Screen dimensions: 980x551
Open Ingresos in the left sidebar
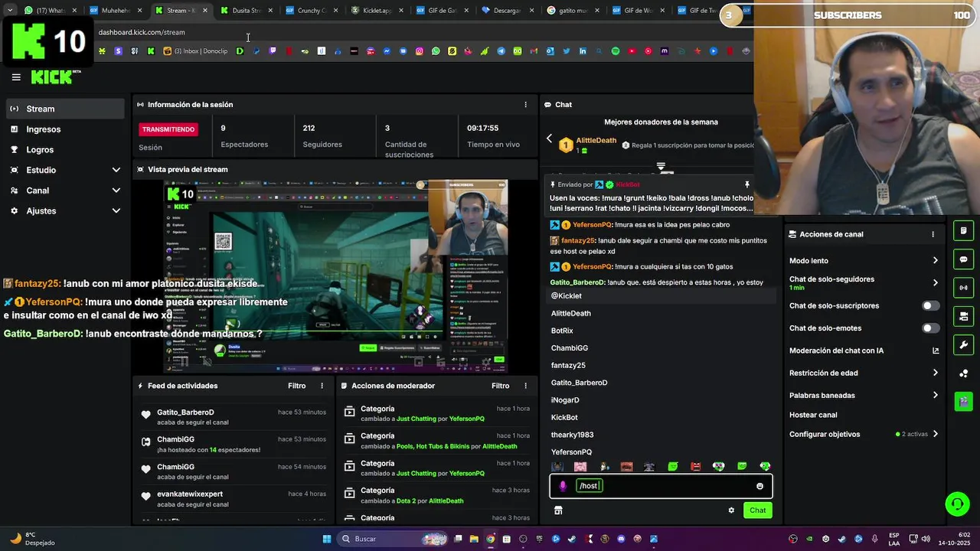(65, 129)
